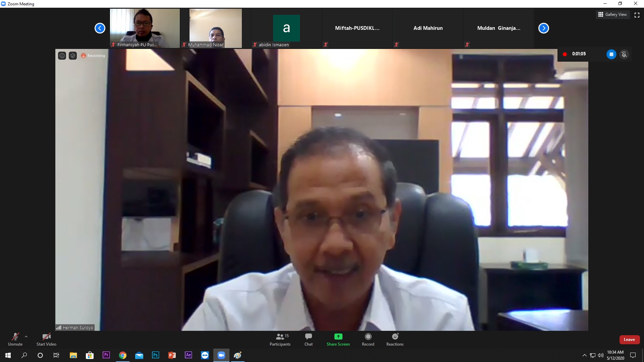Select Muldan Ginanja participant tile
Image resolution: width=644 pixels, height=362 pixels.
[x=499, y=28]
